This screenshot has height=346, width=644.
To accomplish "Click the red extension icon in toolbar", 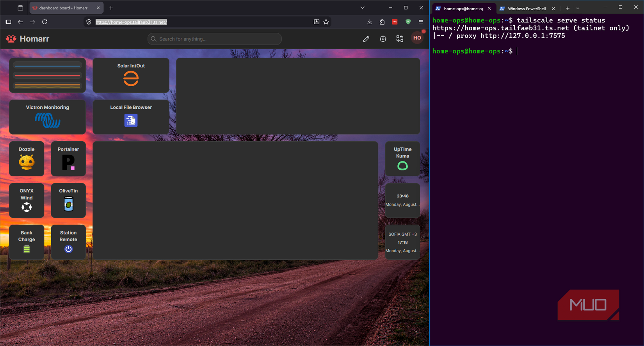I will pyautogui.click(x=395, y=22).
